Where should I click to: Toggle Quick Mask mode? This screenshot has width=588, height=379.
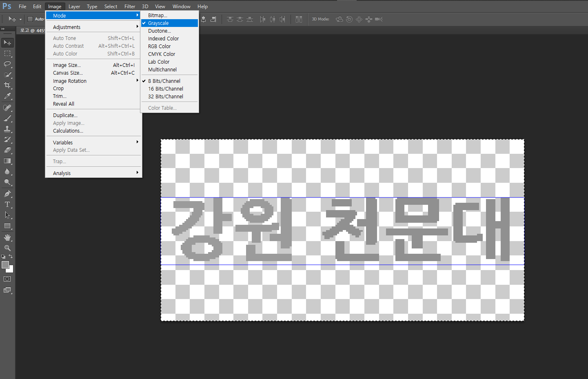tap(7, 279)
